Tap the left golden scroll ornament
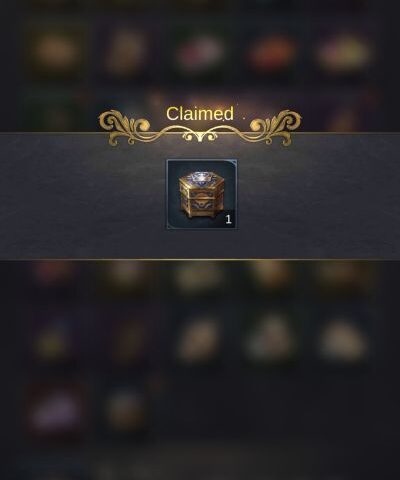Image resolution: width=400 pixels, height=480 pixels. click(125, 128)
